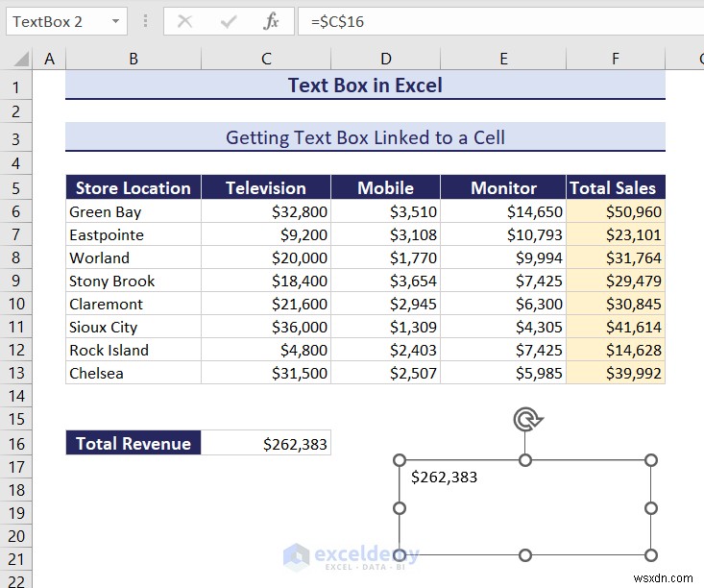The image size is (704, 588).
Task: Select row 10 header
Action: pos(15,304)
